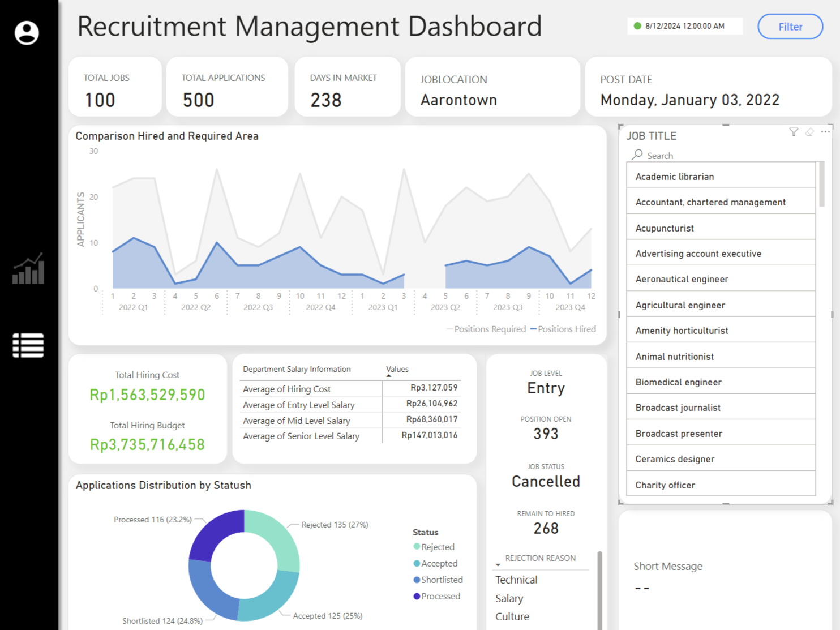
Task: Click the teal Rejected legend swatch
Action: [x=417, y=547]
